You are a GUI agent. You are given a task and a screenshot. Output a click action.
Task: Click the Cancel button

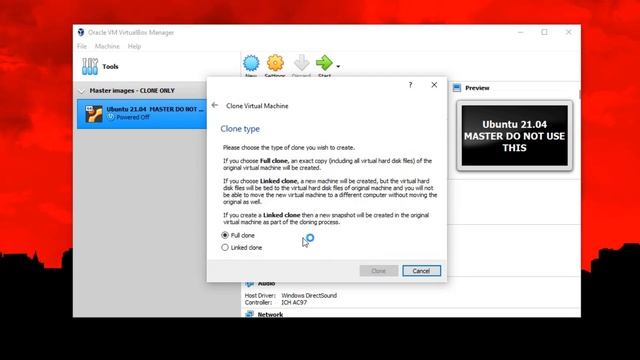coord(421,271)
